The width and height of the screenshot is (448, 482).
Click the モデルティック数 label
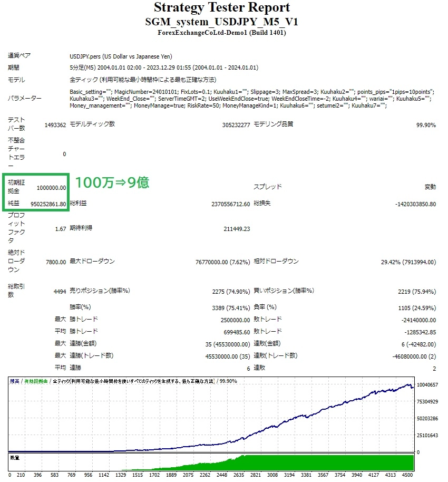pyautogui.click(x=92, y=124)
